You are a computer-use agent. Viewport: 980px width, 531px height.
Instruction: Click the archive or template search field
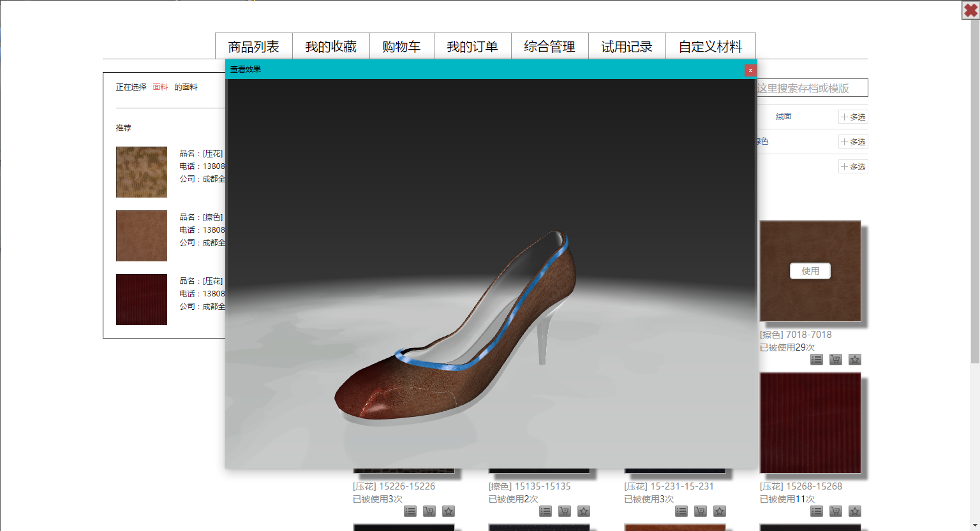pyautogui.click(x=811, y=88)
